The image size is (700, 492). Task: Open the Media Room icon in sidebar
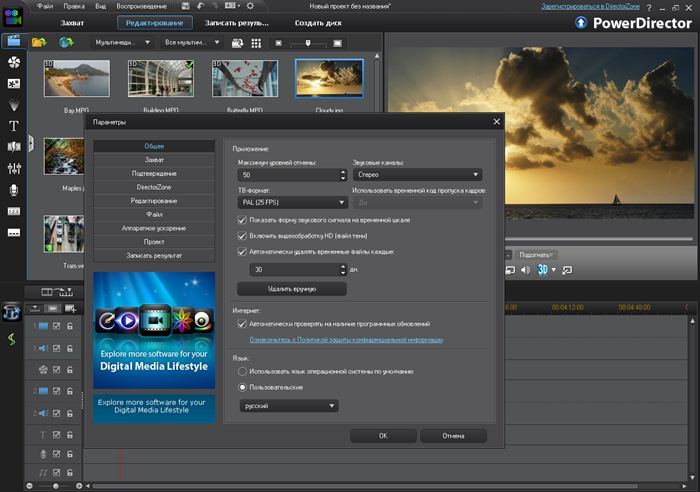(14, 41)
